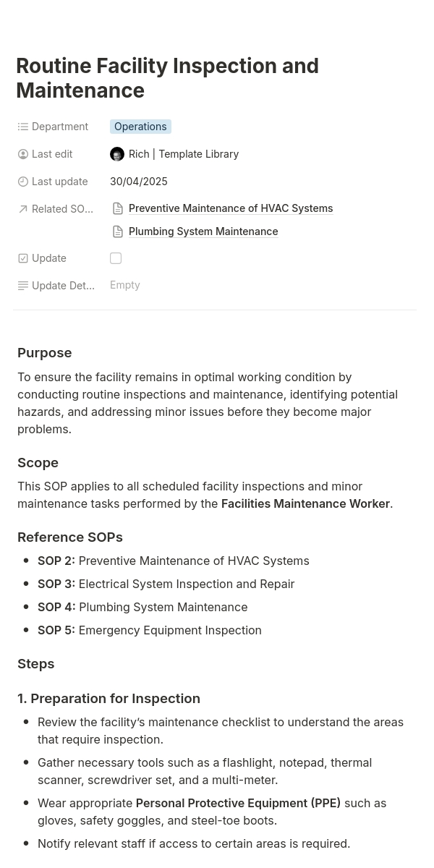Click the Last update clock icon
Image resolution: width=434 pixels, height=868 pixels.
tap(23, 182)
